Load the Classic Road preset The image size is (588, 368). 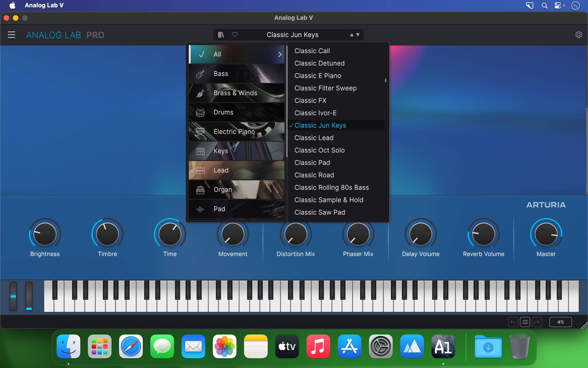314,175
